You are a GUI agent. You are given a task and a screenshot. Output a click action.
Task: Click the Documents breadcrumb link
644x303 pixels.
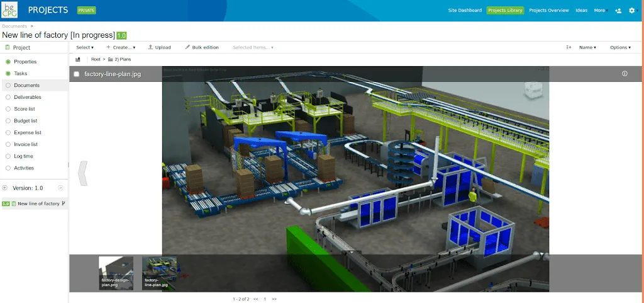(14, 26)
